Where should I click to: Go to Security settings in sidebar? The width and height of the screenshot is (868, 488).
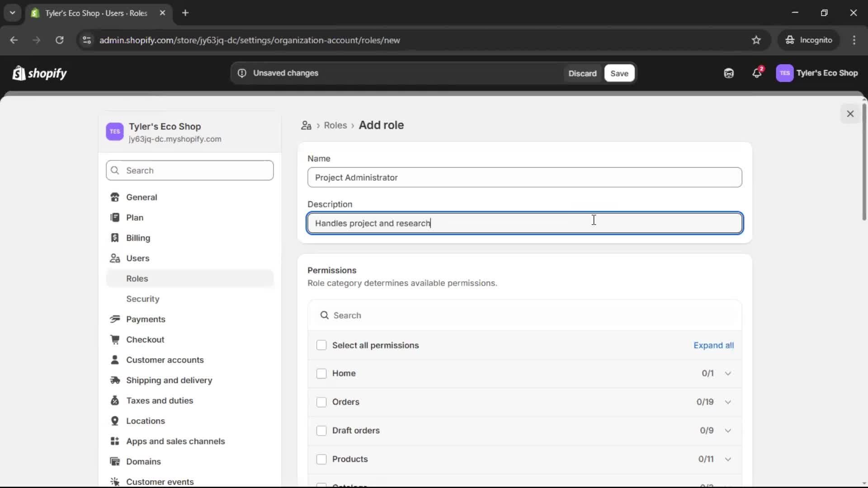click(x=142, y=299)
